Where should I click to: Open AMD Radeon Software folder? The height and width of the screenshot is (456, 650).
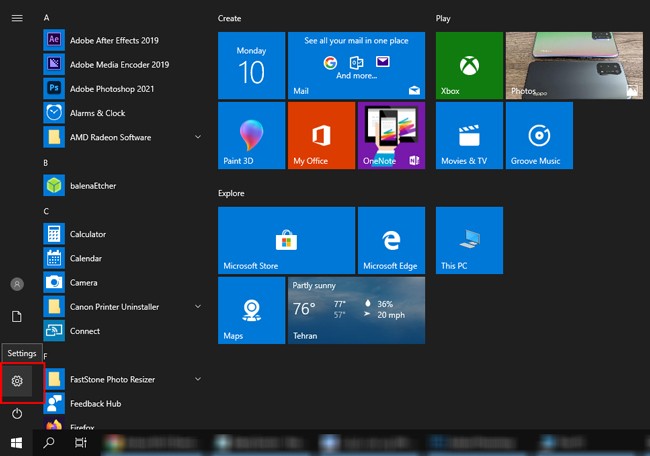click(124, 137)
